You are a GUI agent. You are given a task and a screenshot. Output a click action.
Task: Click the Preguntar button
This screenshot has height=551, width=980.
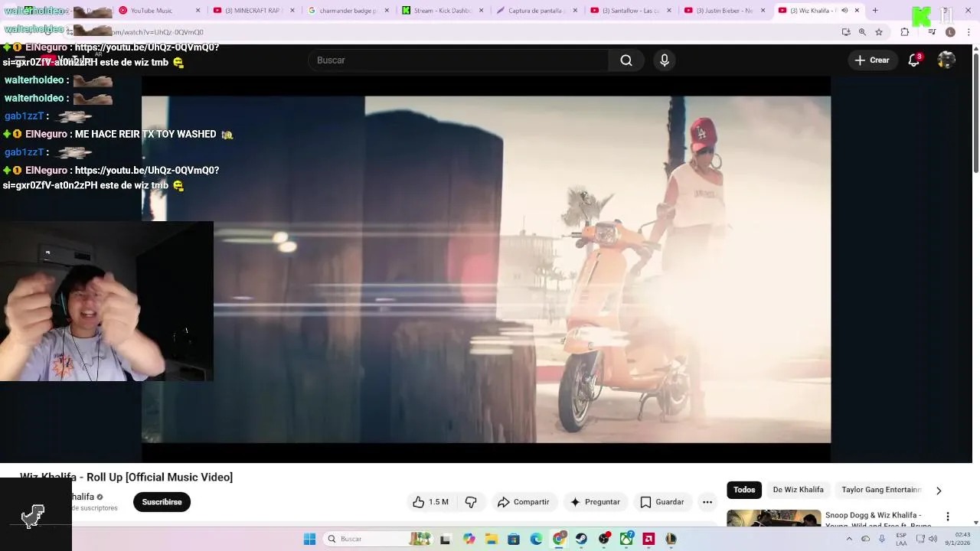point(596,502)
